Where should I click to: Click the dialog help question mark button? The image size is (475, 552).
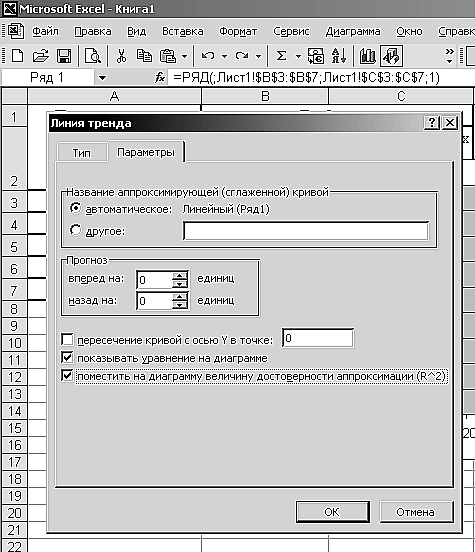tap(432, 123)
